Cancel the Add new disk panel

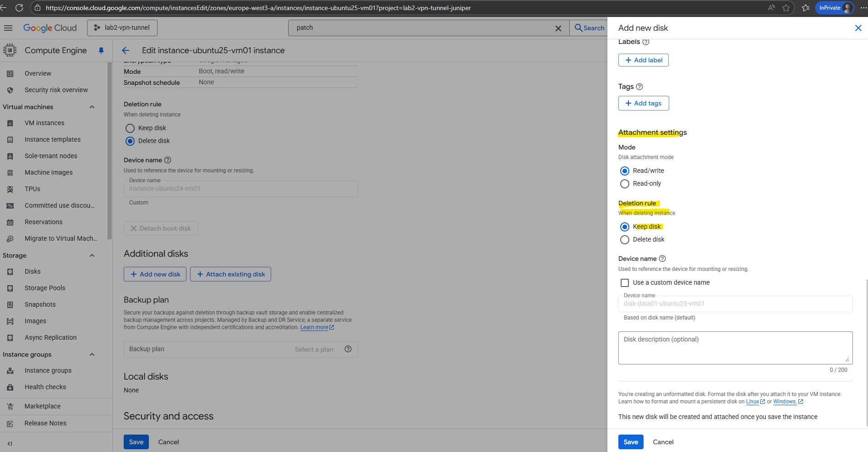663,442
